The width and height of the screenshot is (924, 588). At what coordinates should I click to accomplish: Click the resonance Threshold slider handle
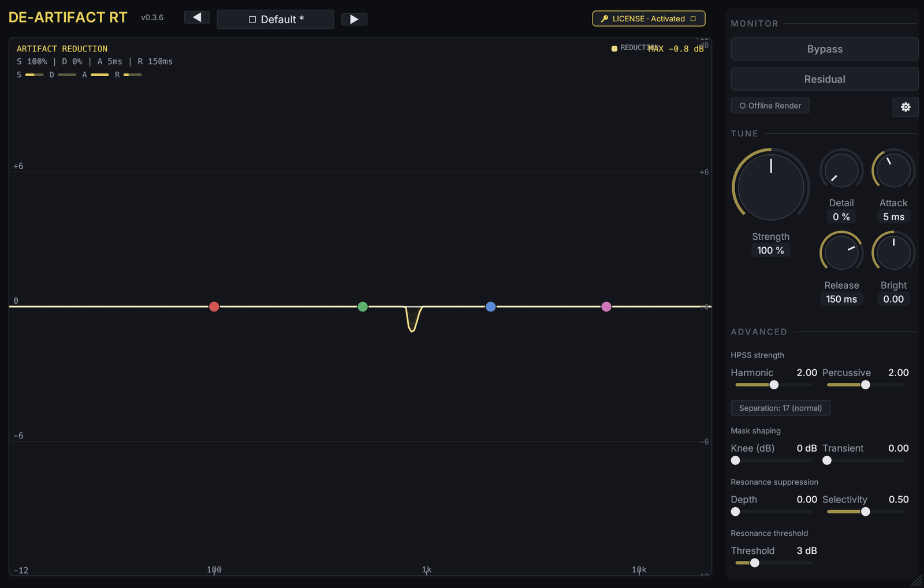[755, 563]
